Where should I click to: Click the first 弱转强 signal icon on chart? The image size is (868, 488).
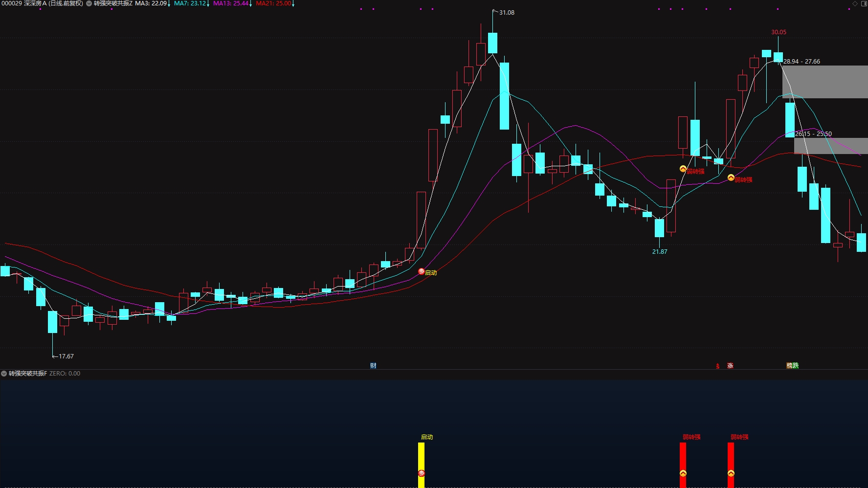683,169
